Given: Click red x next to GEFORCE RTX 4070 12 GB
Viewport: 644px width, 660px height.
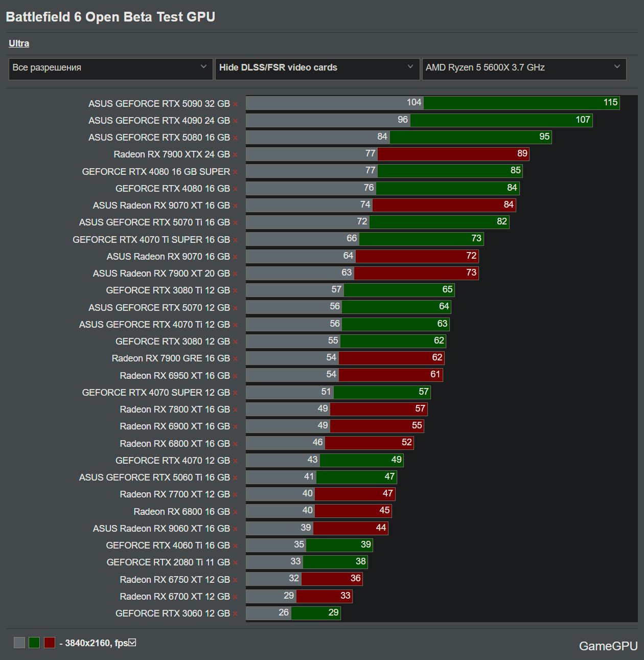Looking at the screenshot, I should click(236, 461).
